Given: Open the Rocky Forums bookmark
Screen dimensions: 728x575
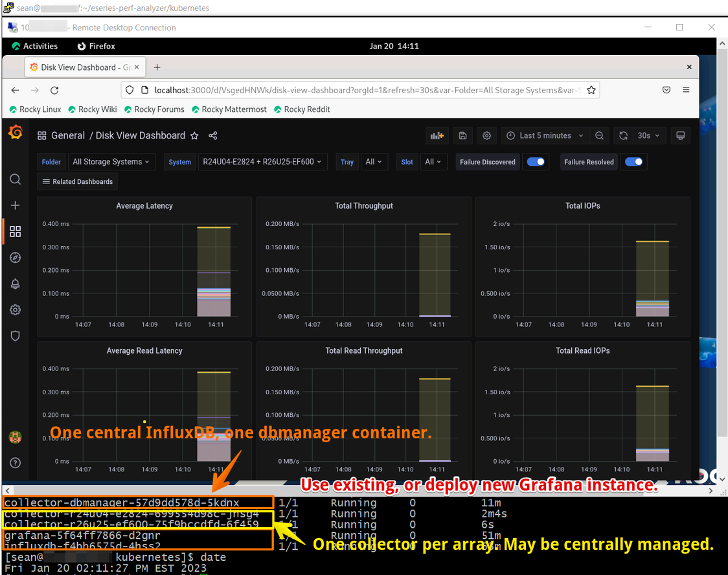Looking at the screenshot, I should [154, 109].
